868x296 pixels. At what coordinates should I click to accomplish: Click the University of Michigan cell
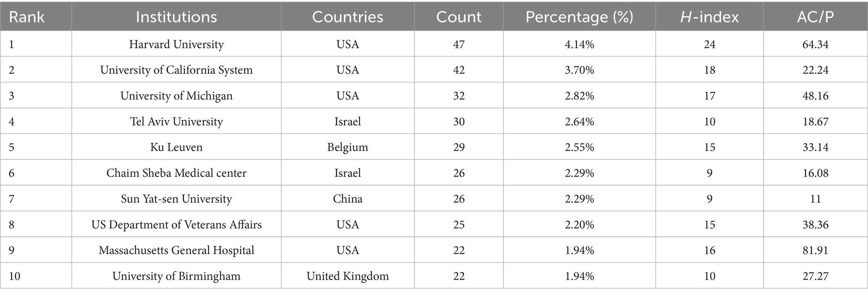pyautogui.click(x=176, y=96)
